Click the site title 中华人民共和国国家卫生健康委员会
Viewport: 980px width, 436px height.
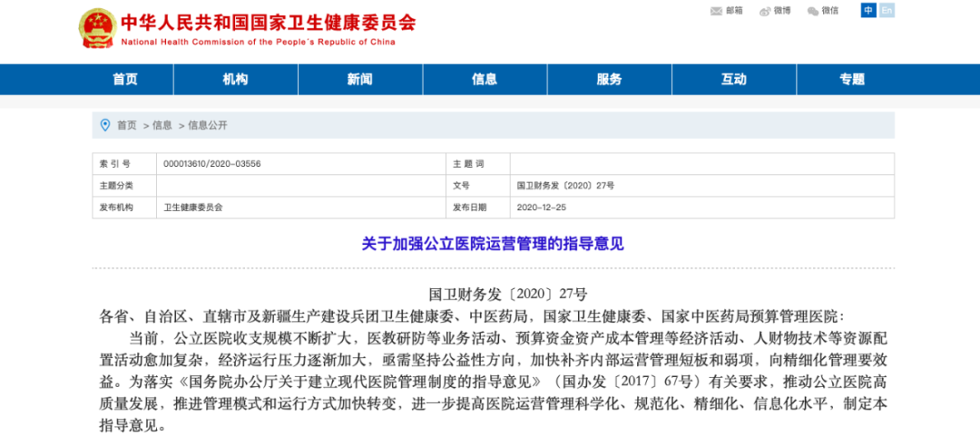point(268,23)
